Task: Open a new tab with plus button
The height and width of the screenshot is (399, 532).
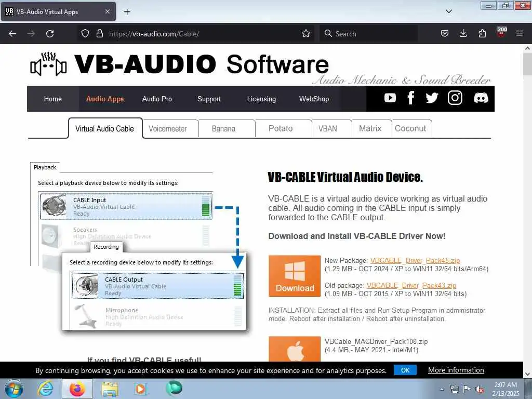Action: (x=127, y=12)
